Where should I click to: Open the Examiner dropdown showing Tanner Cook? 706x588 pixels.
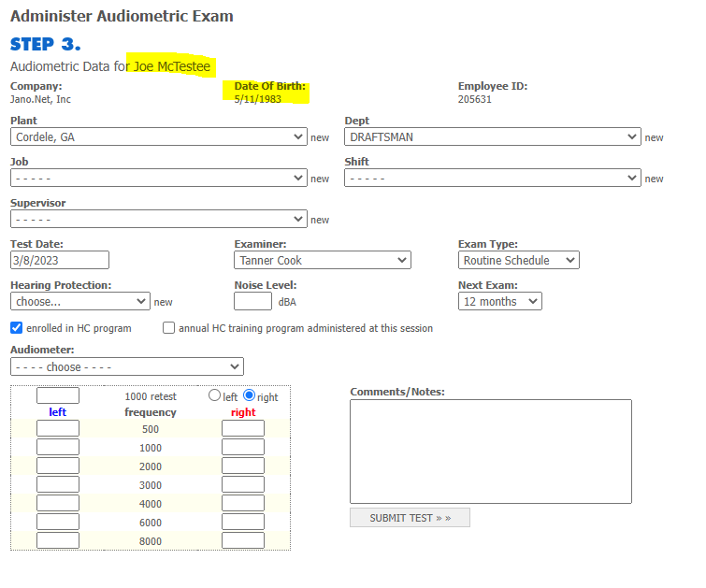[x=323, y=260]
